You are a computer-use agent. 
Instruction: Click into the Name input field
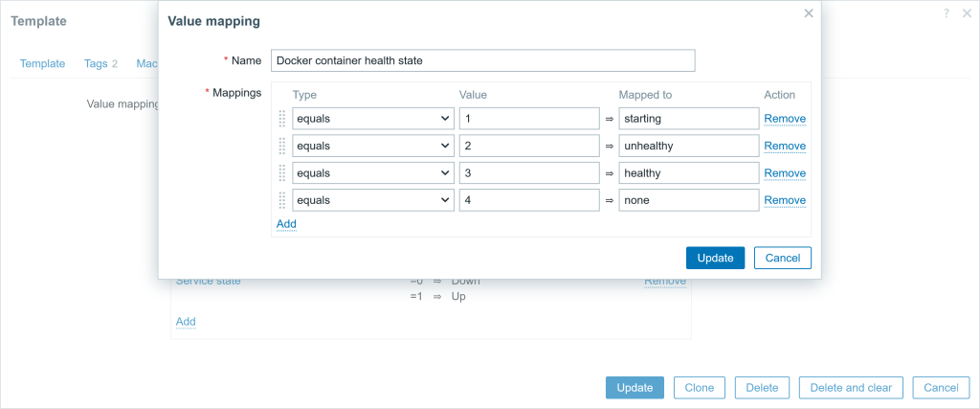point(482,60)
